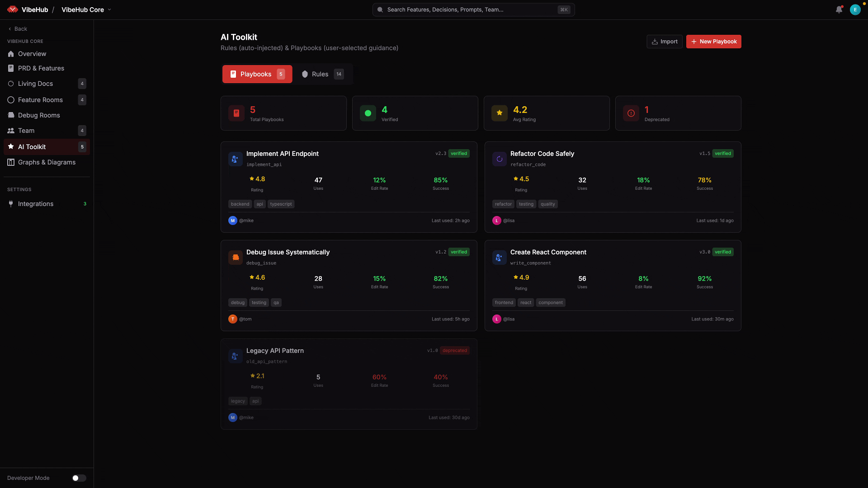The width and height of the screenshot is (868, 488).
Task: Click the Import button
Action: (x=664, y=42)
